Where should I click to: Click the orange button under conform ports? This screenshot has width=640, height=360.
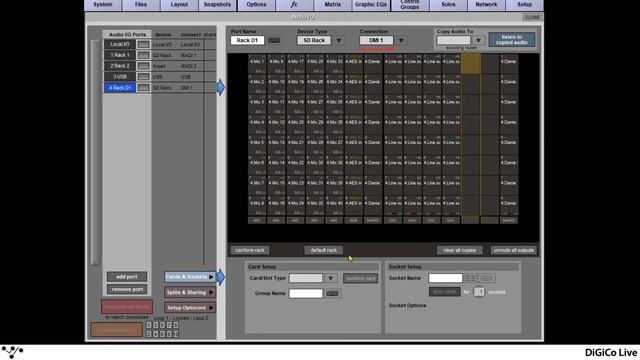(117, 330)
